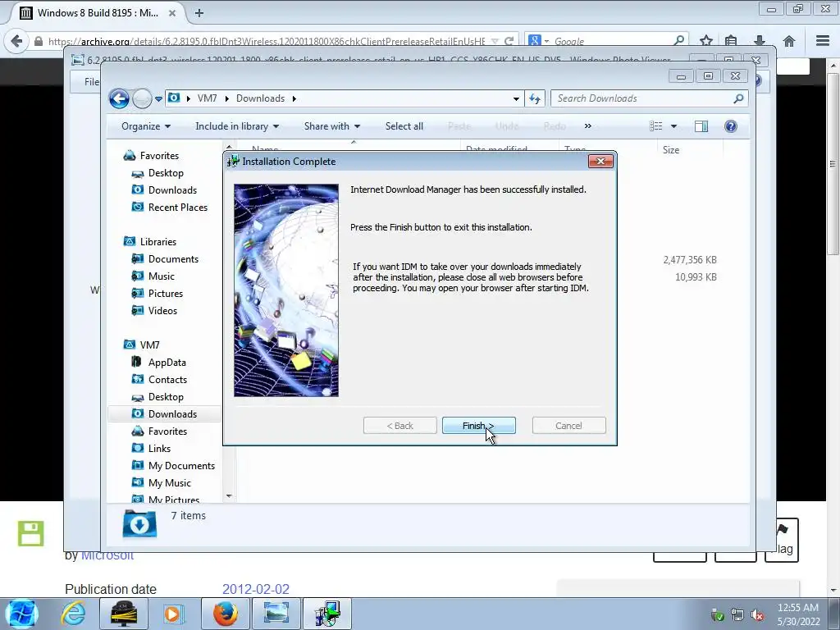Go back in Firefox browser
Screen dimensions: 840x630
pos(16,41)
